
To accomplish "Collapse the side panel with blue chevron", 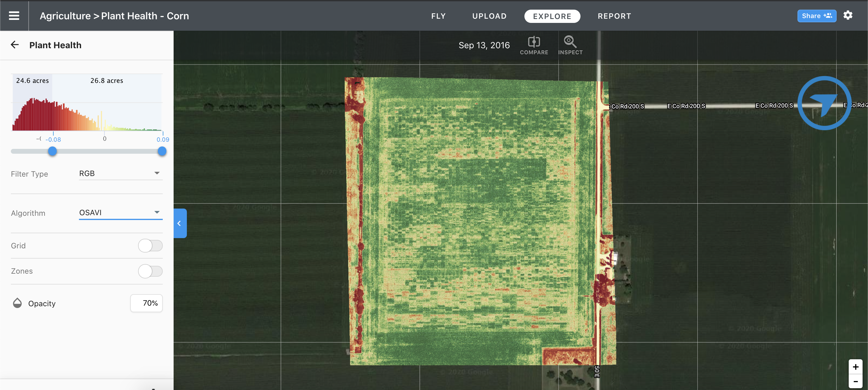I will tap(180, 223).
